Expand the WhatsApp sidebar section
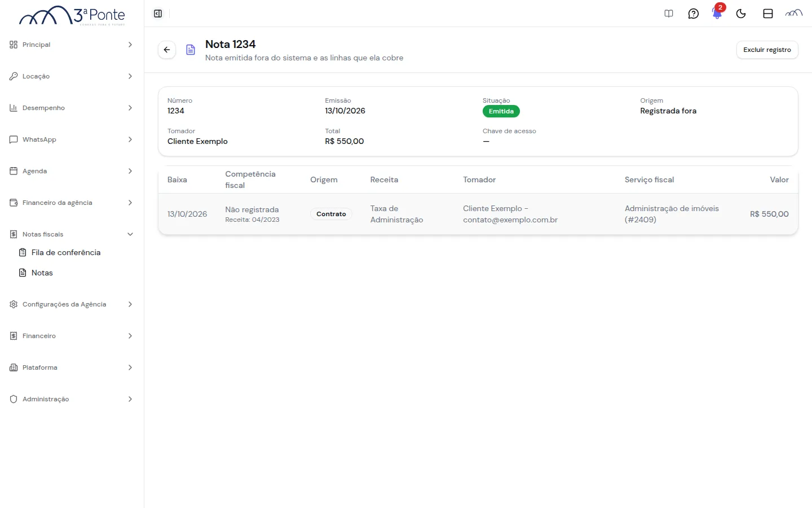Image resolution: width=812 pixels, height=508 pixels. pyautogui.click(x=72, y=139)
